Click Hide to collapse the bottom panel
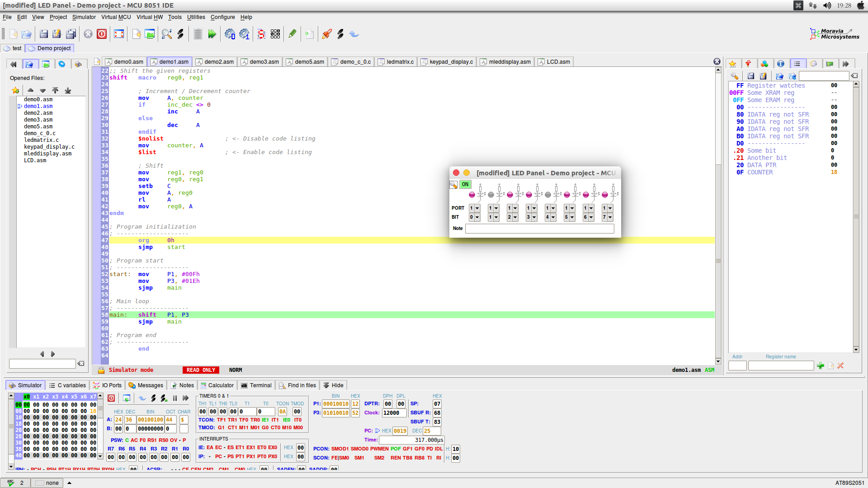868x488 pixels. point(334,385)
